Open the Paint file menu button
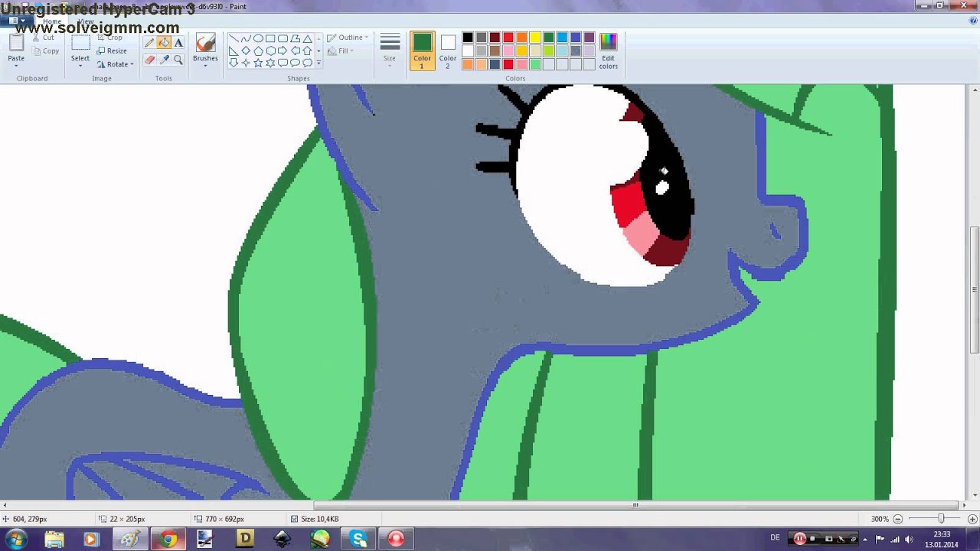Viewport: 980px width, 551px height. point(15,21)
